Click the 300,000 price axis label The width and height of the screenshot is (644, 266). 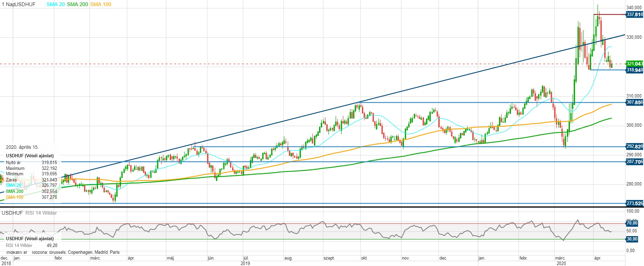coord(634,125)
